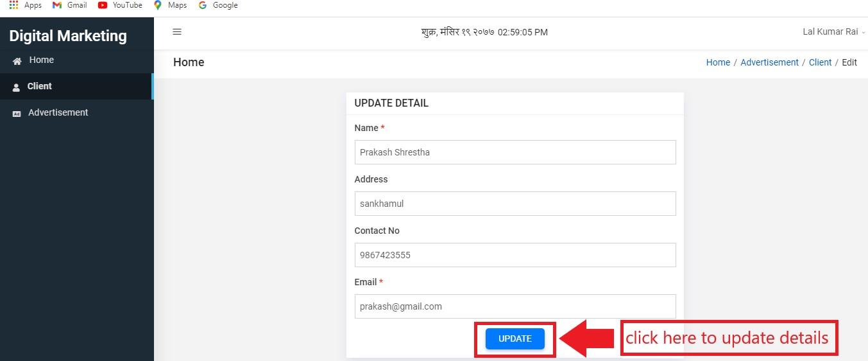This screenshot has width=868, height=361.
Task: Open the Google bookmark icon
Action: [x=203, y=5]
